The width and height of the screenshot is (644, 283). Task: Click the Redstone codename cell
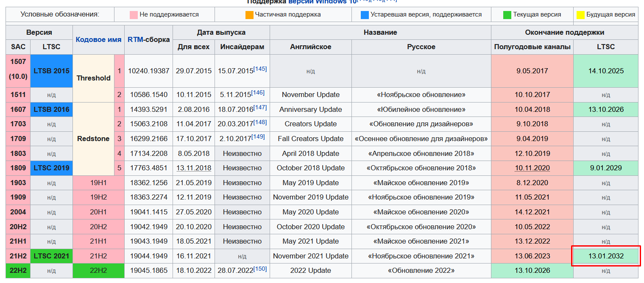point(93,139)
